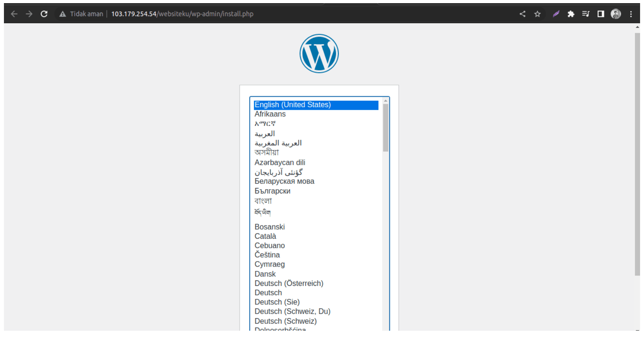Click the share page icon
The image size is (644, 337).
pyautogui.click(x=522, y=14)
